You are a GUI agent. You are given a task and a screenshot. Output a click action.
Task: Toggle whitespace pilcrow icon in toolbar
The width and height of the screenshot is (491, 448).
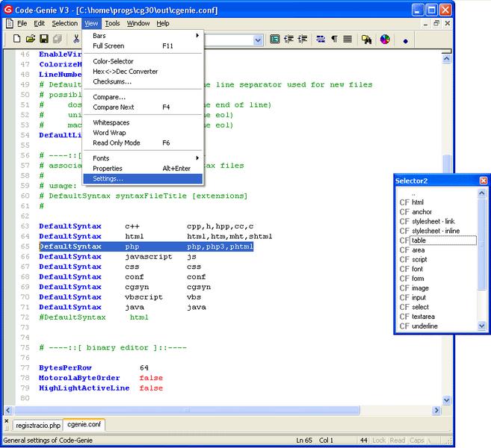coord(334,39)
